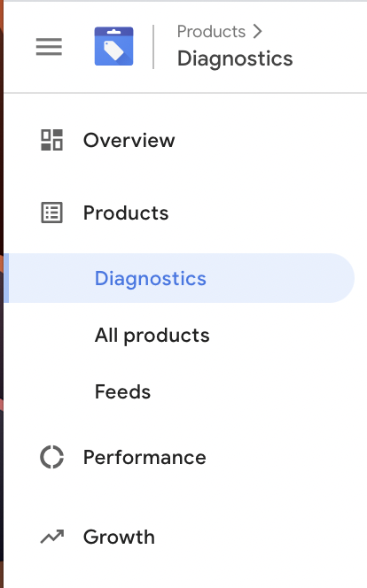Click the vertical divider beside the logo

pos(153,47)
